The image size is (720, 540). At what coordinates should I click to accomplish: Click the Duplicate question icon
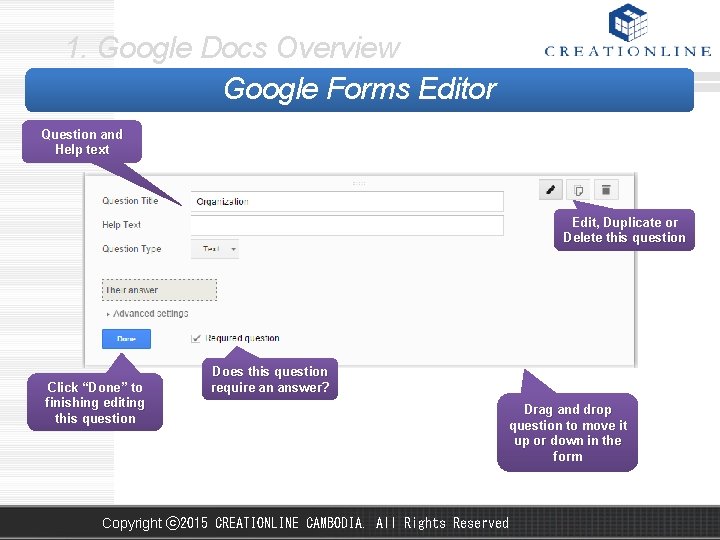tap(579, 190)
